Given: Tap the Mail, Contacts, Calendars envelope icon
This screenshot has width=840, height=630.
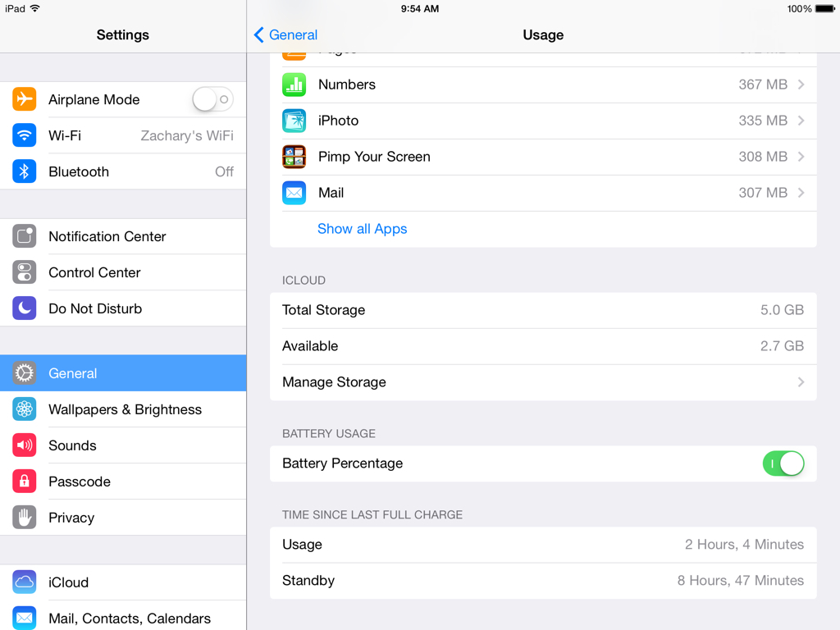Looking at the screenshot, I should (x=24, y=618).
